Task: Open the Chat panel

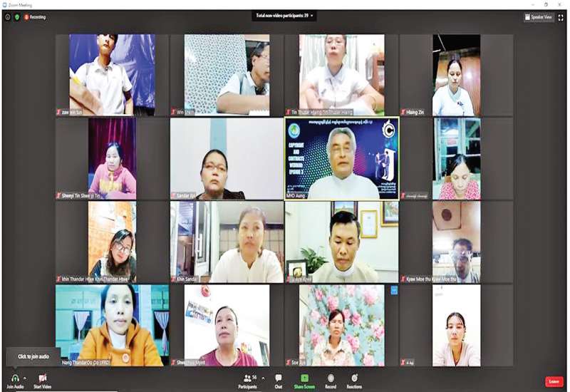Action: click(x=279, y=378)
